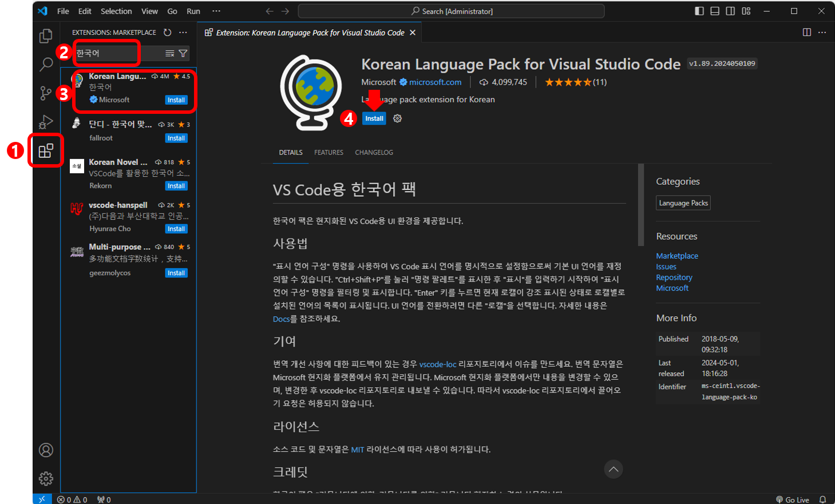
Task: Open the File menu
Action: 63,11
